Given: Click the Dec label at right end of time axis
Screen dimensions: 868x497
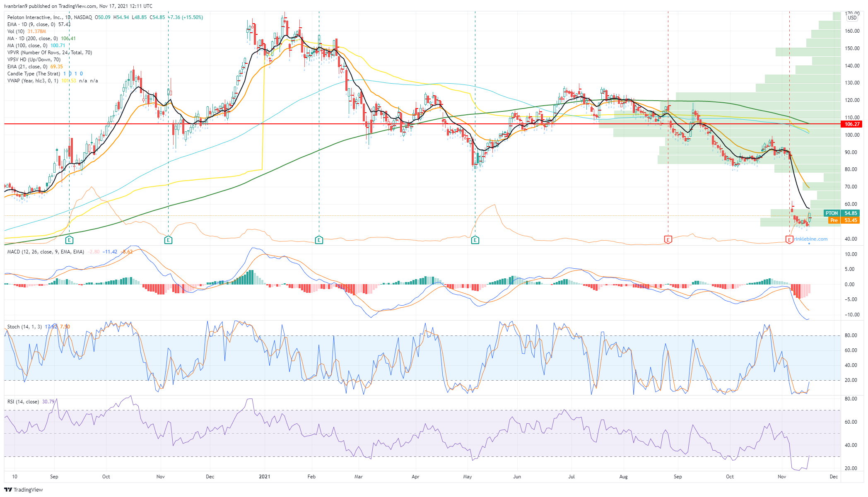Looking at the screenshot, I should [x=834, y=477].
